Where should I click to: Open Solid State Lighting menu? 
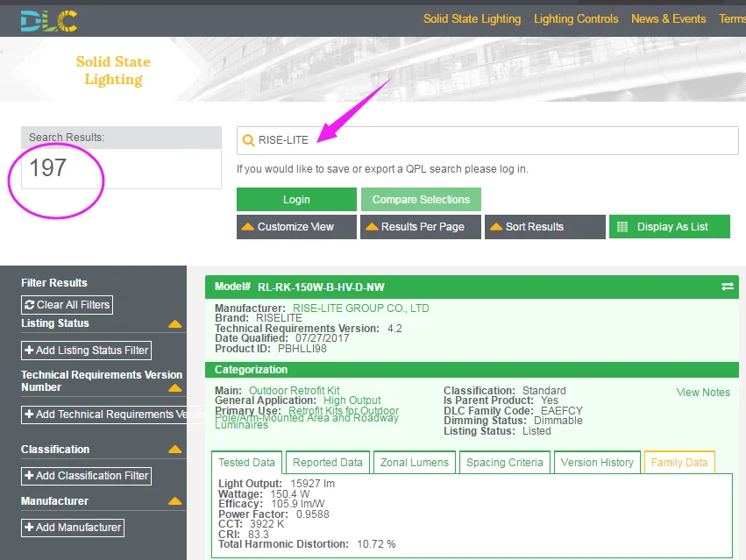click(472, 19)
